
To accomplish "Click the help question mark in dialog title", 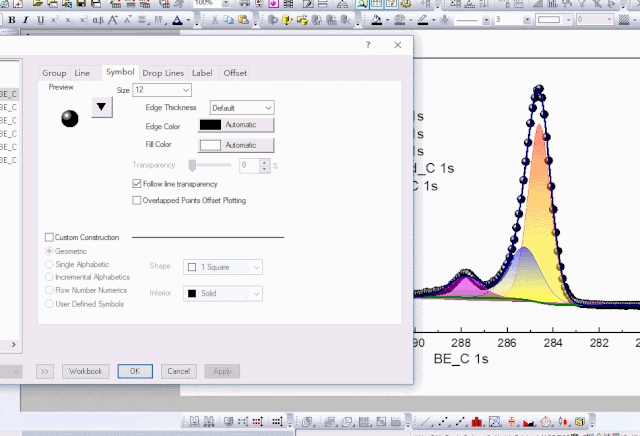I will click(368, 45).
